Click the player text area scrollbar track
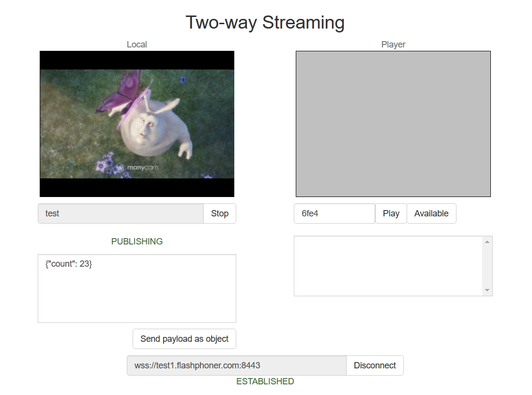Screen dimensions: 532x395 487,266
